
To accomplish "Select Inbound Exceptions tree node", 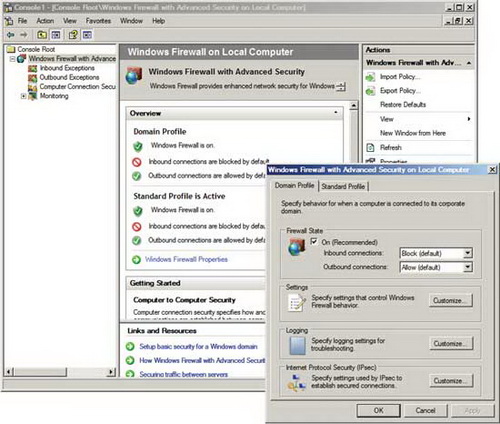I will [x=67, y=68].
